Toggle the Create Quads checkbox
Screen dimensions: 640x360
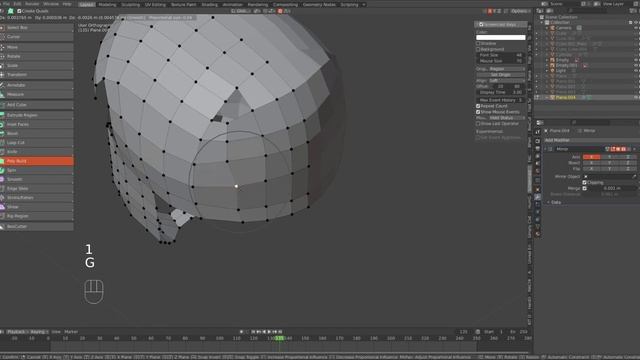click(19, 11)
